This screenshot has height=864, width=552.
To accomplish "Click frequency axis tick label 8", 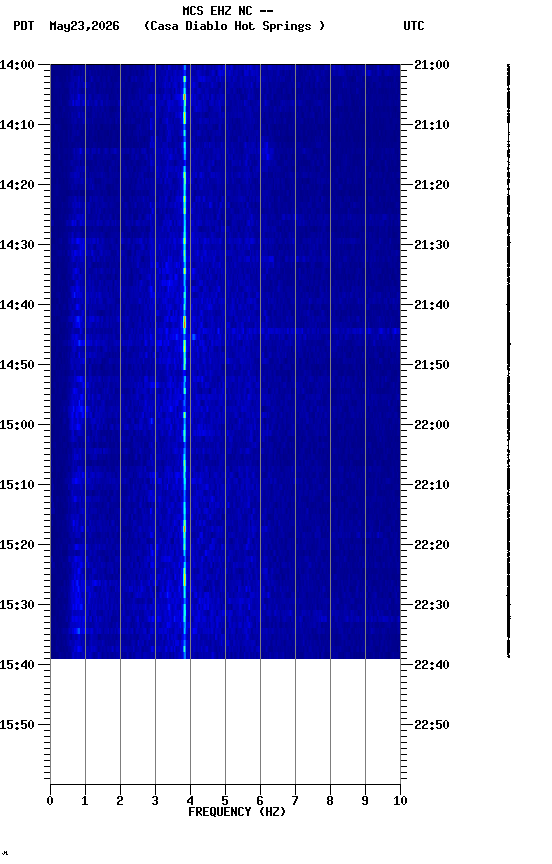I will 330,801.
